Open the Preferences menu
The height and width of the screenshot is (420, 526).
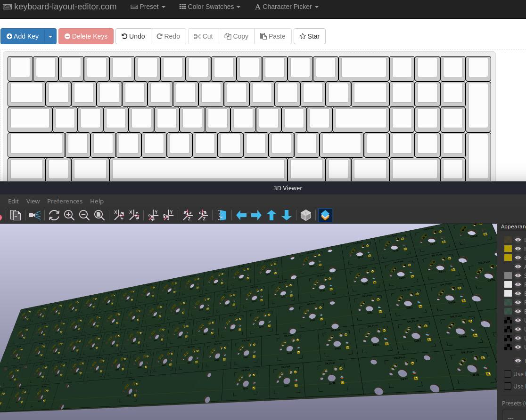[x=65, y=201]
